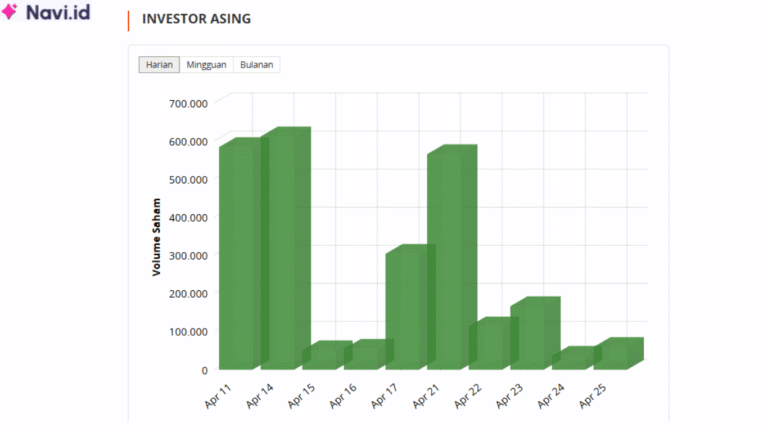
Task: Select the Harian tab
Action: click(x=160, y=65)
